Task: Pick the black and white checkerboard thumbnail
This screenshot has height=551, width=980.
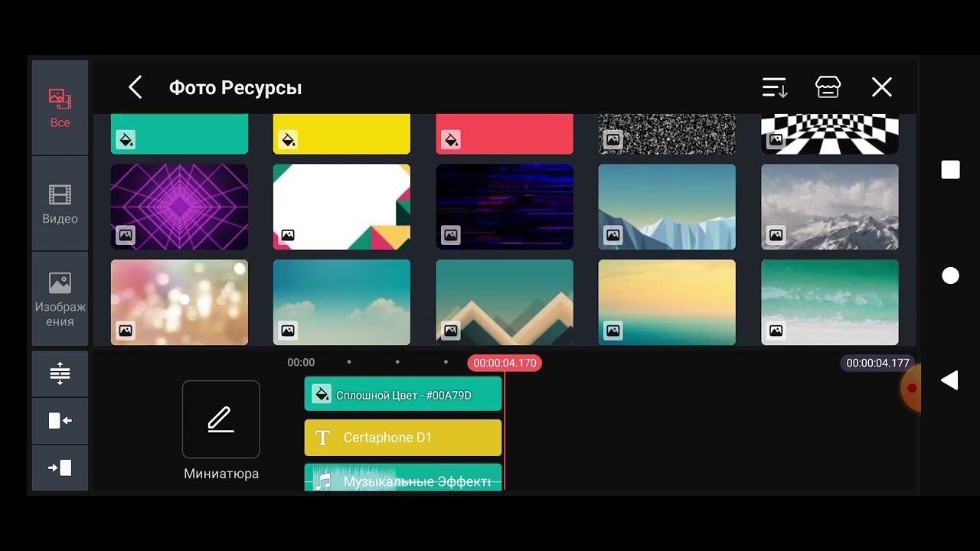Action: coord(830,134)
